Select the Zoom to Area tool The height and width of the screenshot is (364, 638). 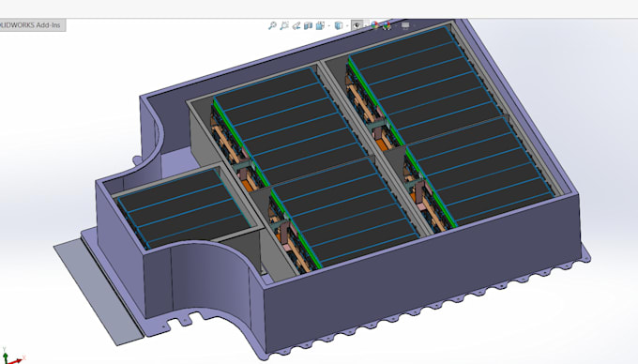[284, 25]
